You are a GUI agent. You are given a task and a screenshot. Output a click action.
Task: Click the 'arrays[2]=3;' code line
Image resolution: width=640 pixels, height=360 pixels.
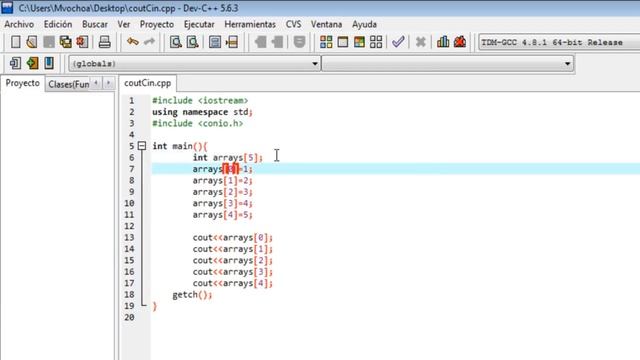[x=222, y=192]
